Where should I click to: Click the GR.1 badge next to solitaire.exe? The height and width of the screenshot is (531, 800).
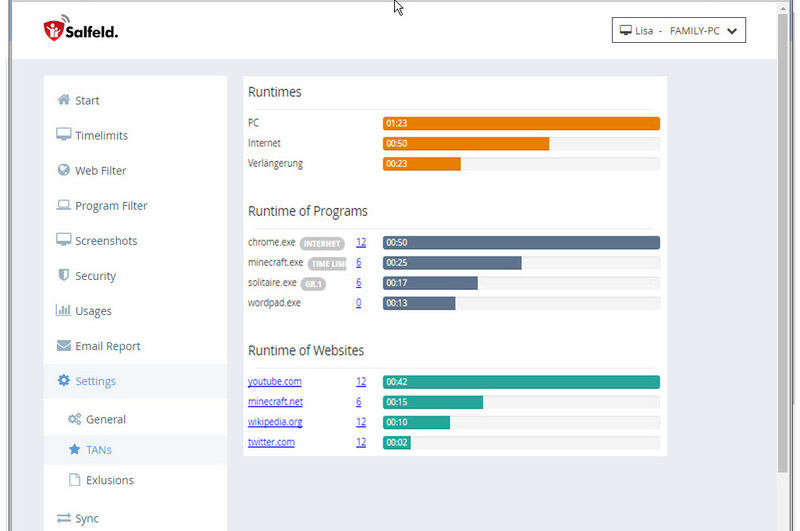tap(313, 284)
